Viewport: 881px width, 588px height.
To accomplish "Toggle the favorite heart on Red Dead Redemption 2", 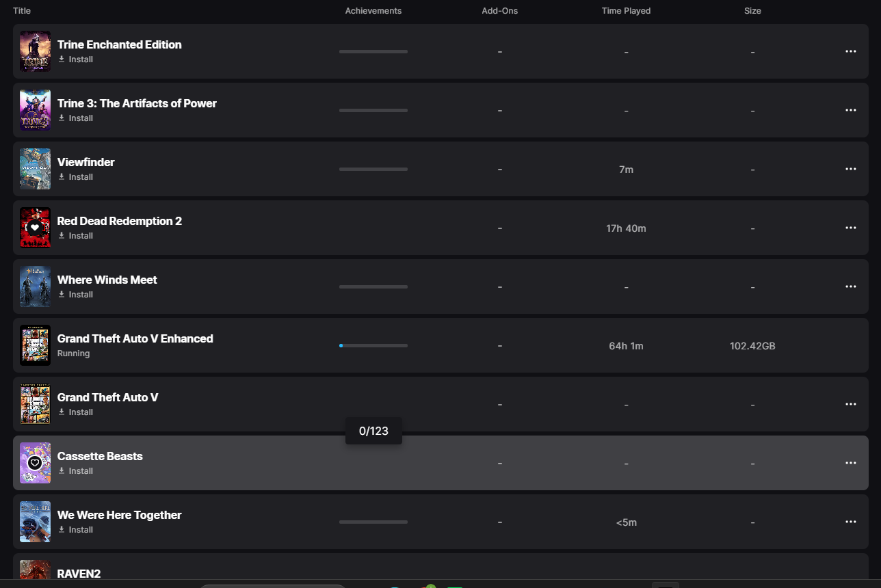I will point(35,228).
